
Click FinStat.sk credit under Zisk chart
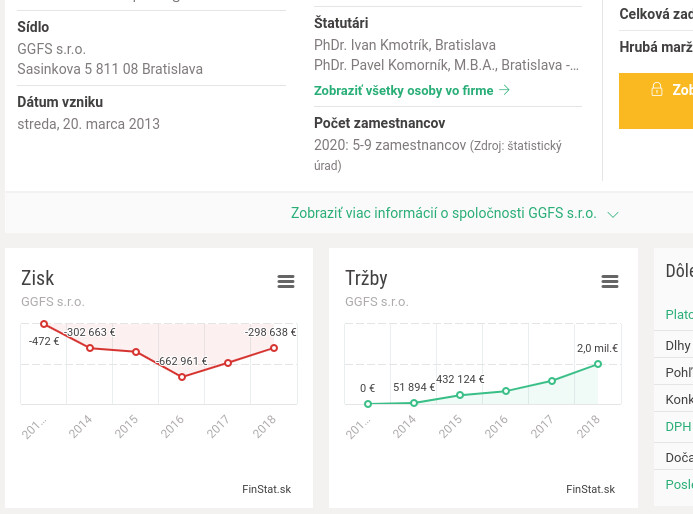click(x=266, y=489)
